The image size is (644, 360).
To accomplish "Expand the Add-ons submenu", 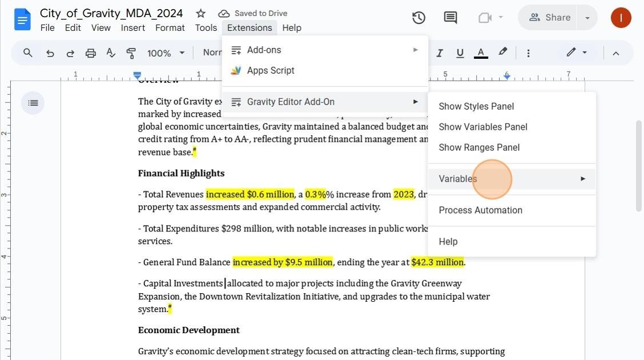I will (325, 50).
